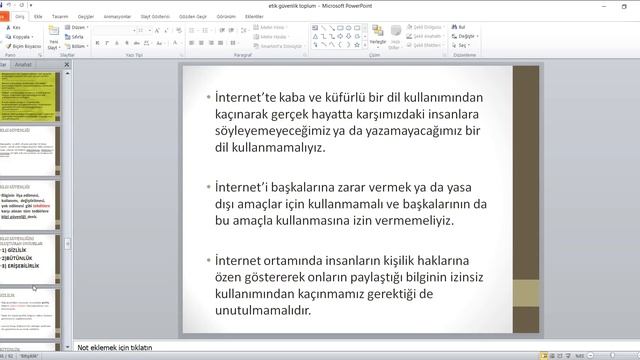The width and height of the screenshot is (640, 360).
Task: Toggle strikethrough formatting
Action: pyautogui.click(x=136, y=43)
